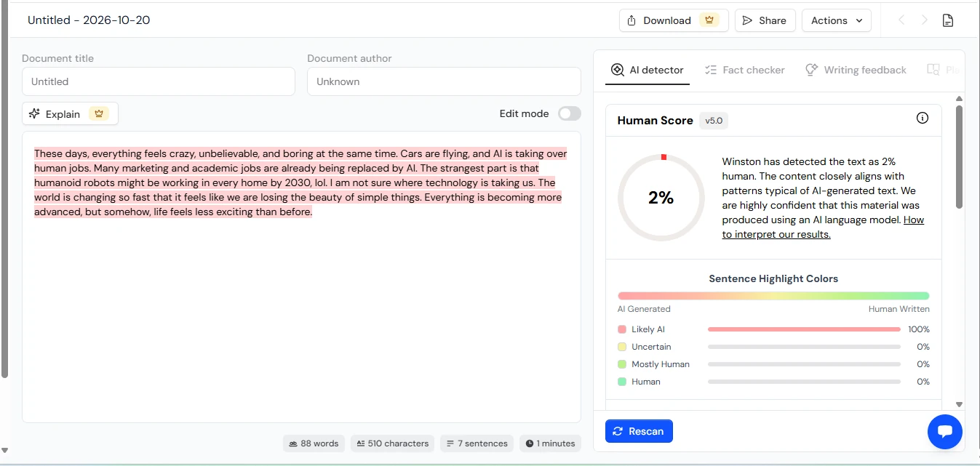Click the Human Score info icon
The height and width of the screenshot is (466, 980).
pyautogui.click(x=923, y=118)
